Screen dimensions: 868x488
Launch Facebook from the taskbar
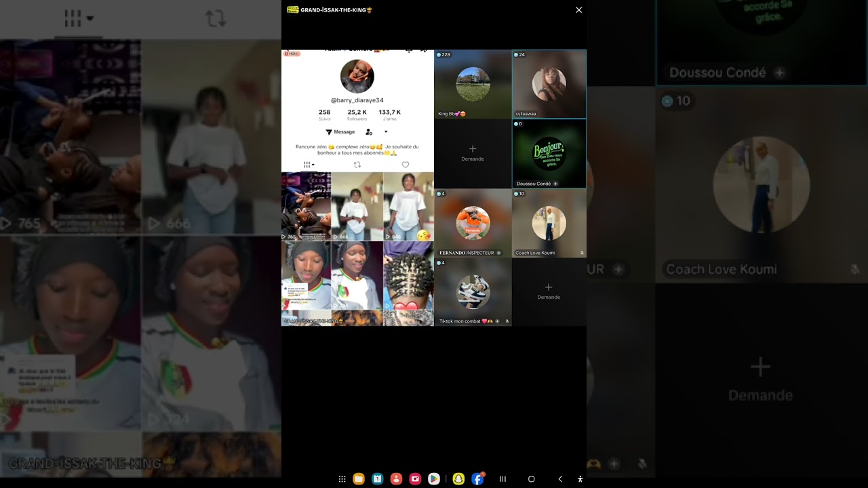[x=477, y=479]
